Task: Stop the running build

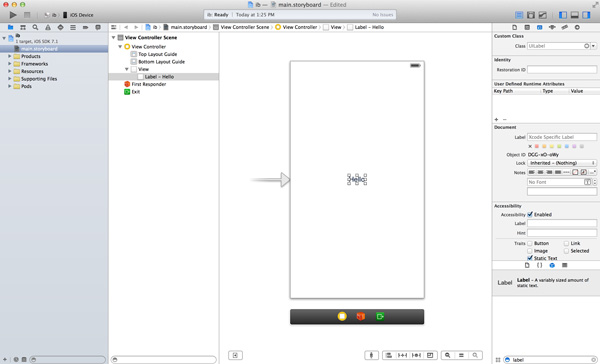Action: [27, 15]
